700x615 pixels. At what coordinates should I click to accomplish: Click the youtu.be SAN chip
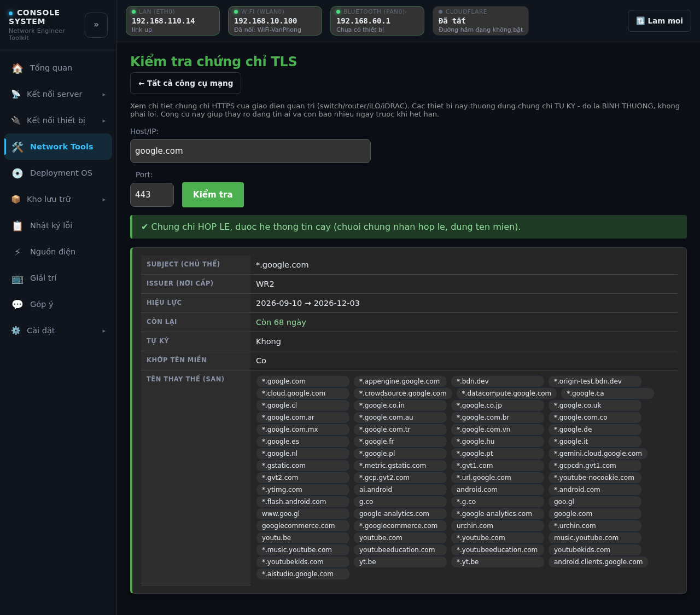(303, 538)
